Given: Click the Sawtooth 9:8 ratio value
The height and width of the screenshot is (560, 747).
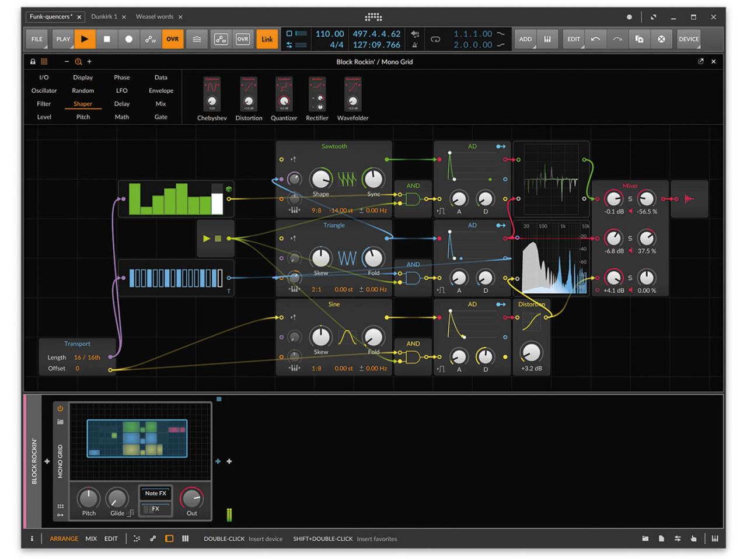Looking at the screenshot, I should point(316,210).
